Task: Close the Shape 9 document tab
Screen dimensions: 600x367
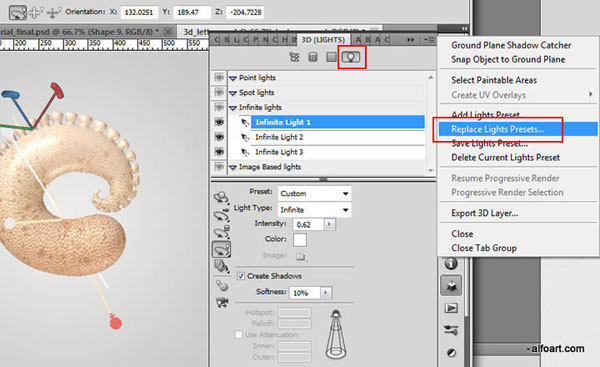Action: pos(168,32)
